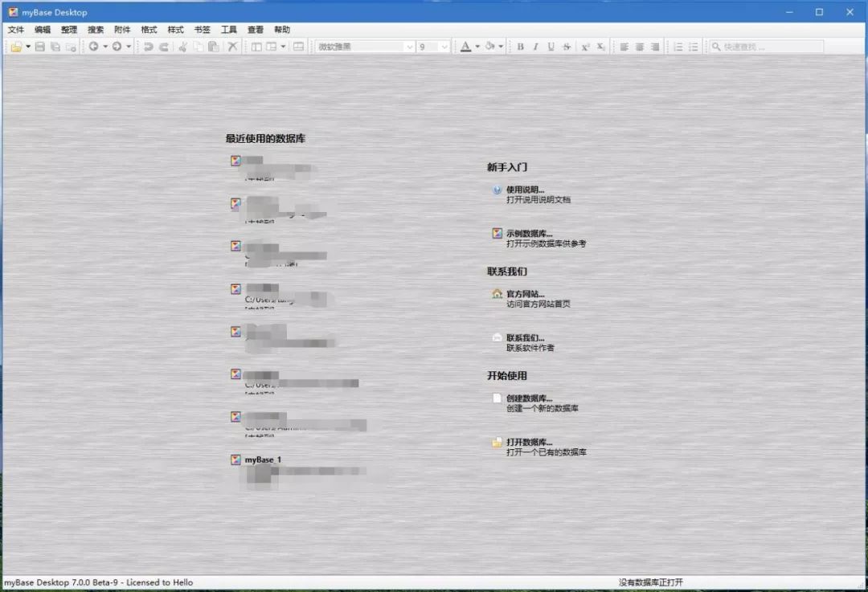The image size is (868, 592).
Task: Click the paste clipboard icon
Action: 214,47
